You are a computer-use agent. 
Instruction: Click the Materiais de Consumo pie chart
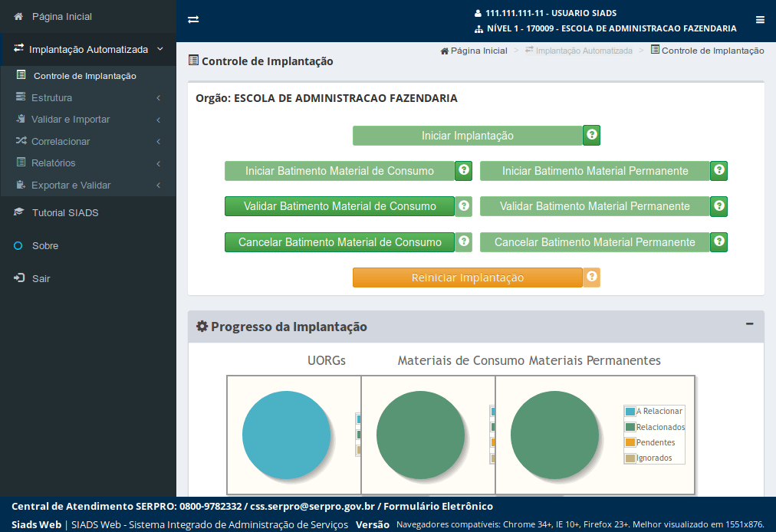(x=420, y=435)
